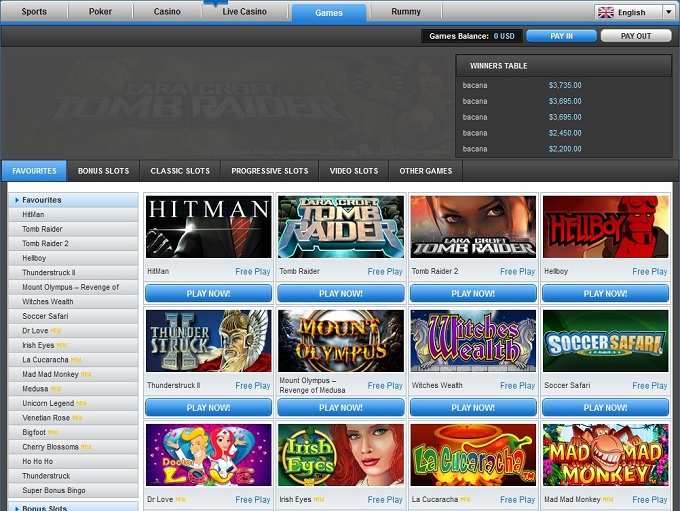
Task: Choose Super Bonus Bingo from sidebar
Action: tap(55, 490)
